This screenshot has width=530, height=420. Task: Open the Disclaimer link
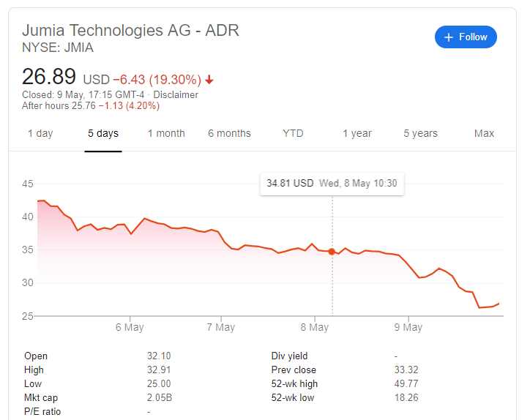(176, 94)
